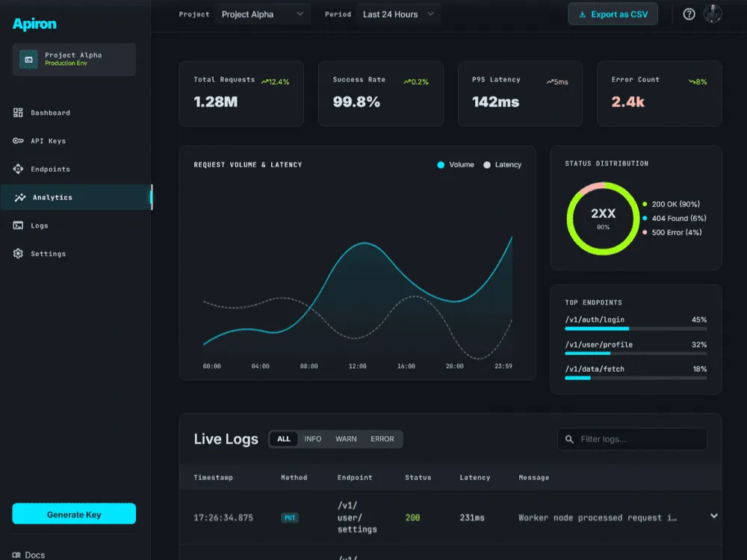Screen dimensions: 747x560
Task: Select the WARN log filter tab
Action: point(346,439)
